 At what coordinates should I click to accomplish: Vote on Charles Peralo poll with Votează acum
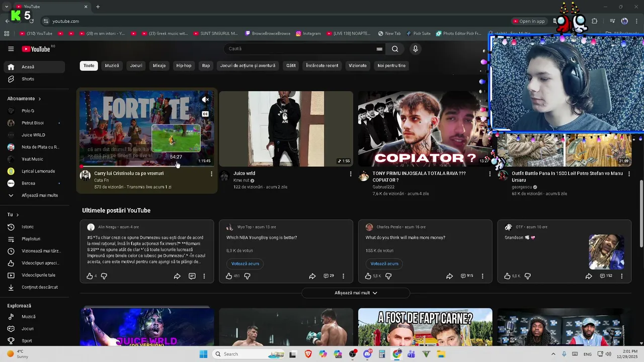384,263
